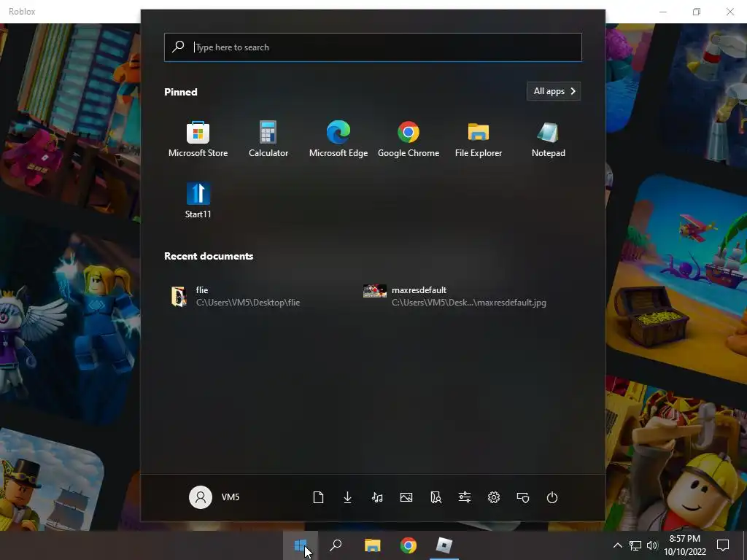Open the Documents folder shortcut icon
The height and width of the screenshot is (560, 747).
tap(318, 497)
